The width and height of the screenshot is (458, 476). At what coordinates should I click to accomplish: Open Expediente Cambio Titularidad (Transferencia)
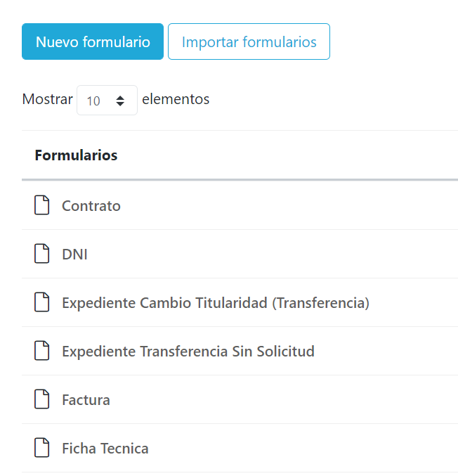coord(216,303)
